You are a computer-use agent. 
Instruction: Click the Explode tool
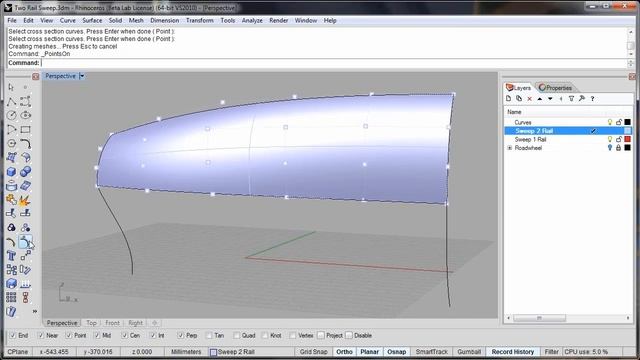point(25,200)
